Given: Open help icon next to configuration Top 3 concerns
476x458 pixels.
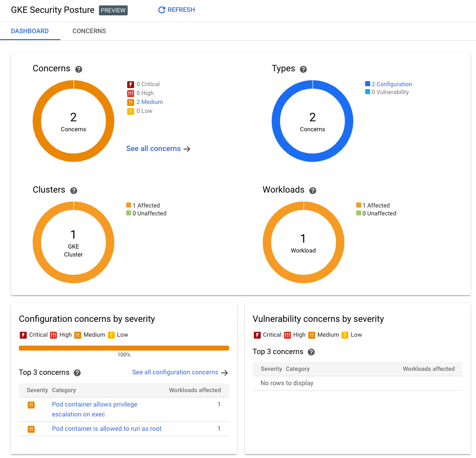Looking at the screenshot, I should tap(77, 373).
